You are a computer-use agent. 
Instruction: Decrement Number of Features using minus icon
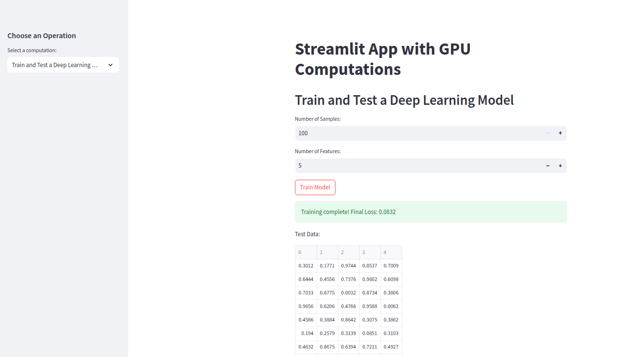548,166
